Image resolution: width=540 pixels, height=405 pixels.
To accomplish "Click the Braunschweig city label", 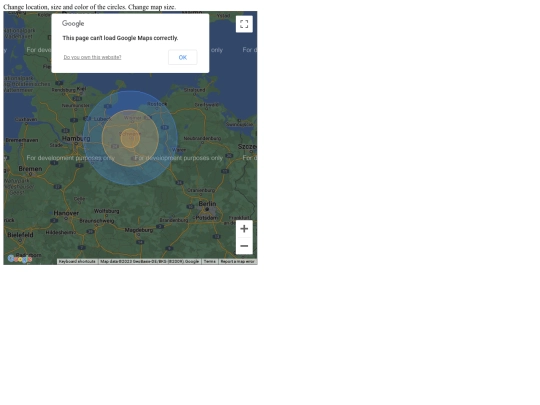I will point(97,221).
